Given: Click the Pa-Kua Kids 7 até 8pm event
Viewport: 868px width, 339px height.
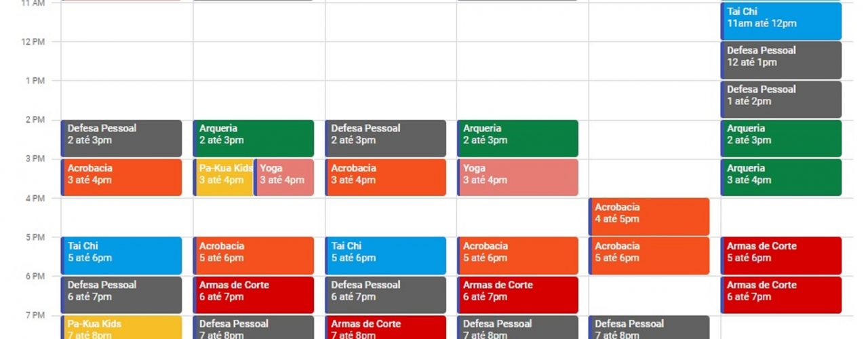Looking at the screenshot, I should pos(122,327).
